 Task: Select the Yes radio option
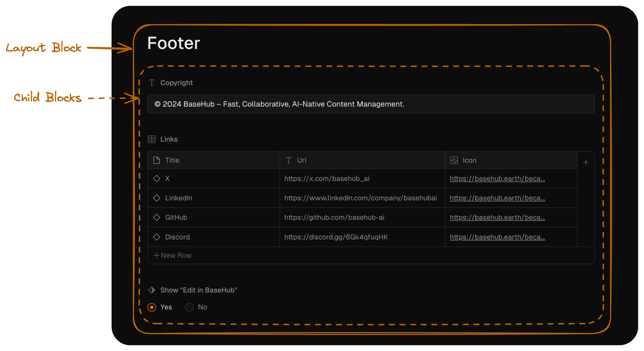click(152, 307)
